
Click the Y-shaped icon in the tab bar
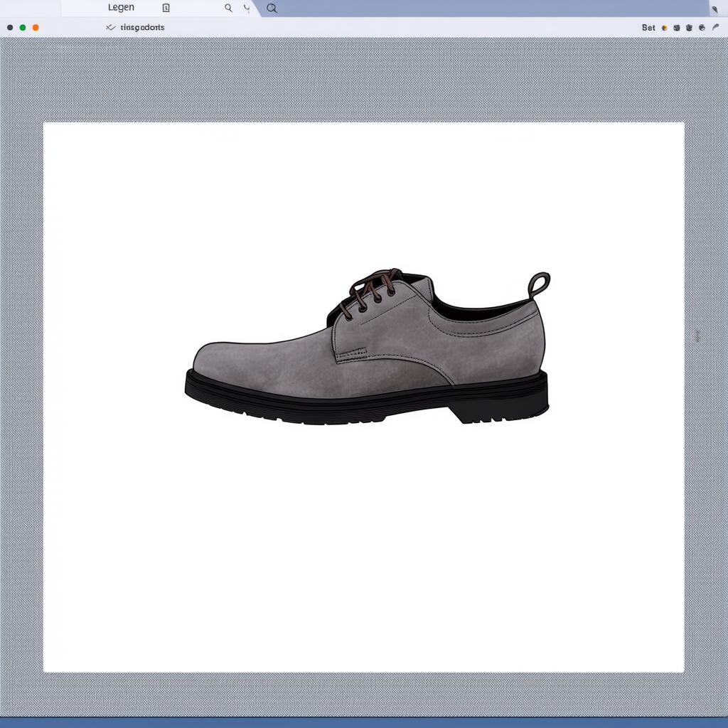pos(247,9)
